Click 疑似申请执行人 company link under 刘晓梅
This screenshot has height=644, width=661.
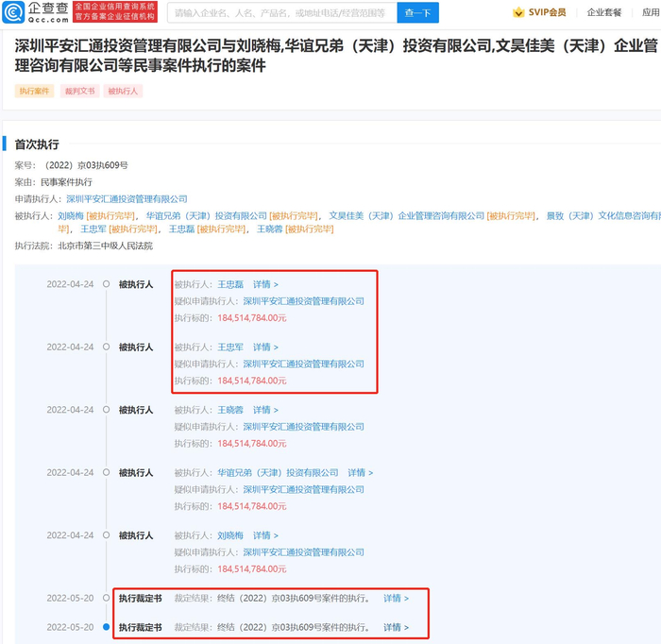(x=303, y=552)
